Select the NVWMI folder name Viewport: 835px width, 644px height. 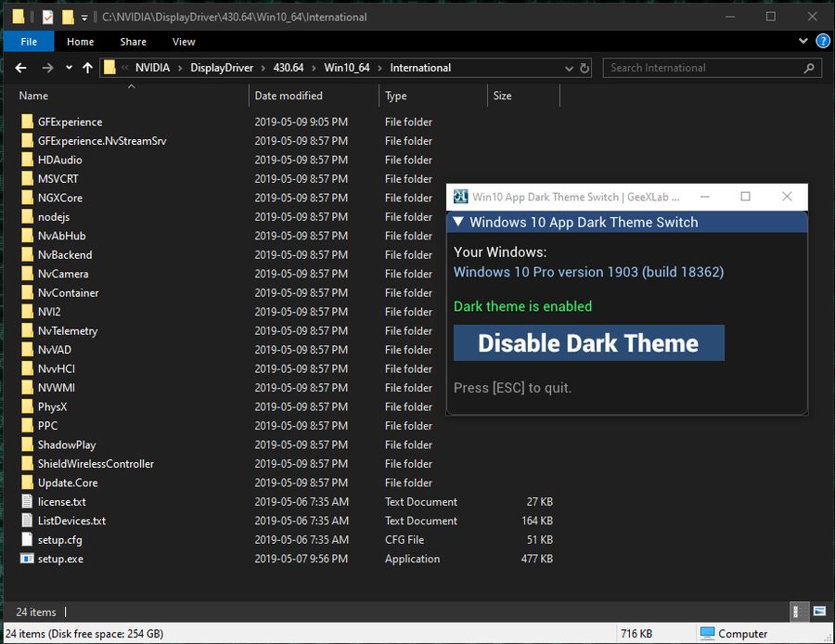[x=57, y=388]
